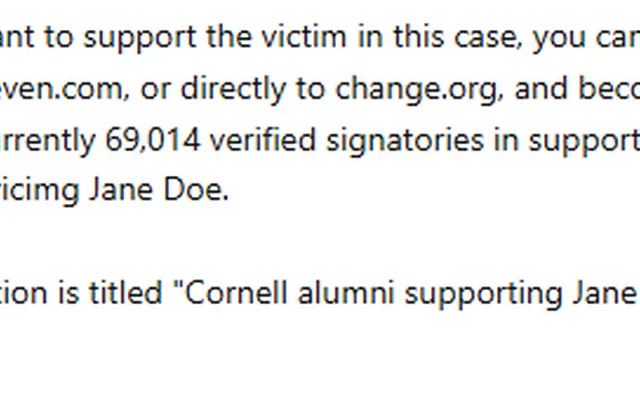
Task: Click the word "Cornell" in the title
Action: click(237, 293)
